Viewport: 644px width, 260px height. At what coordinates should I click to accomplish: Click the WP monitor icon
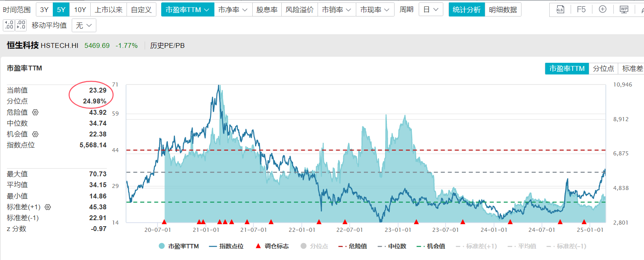pyautogui.click(x=624, y=9)
